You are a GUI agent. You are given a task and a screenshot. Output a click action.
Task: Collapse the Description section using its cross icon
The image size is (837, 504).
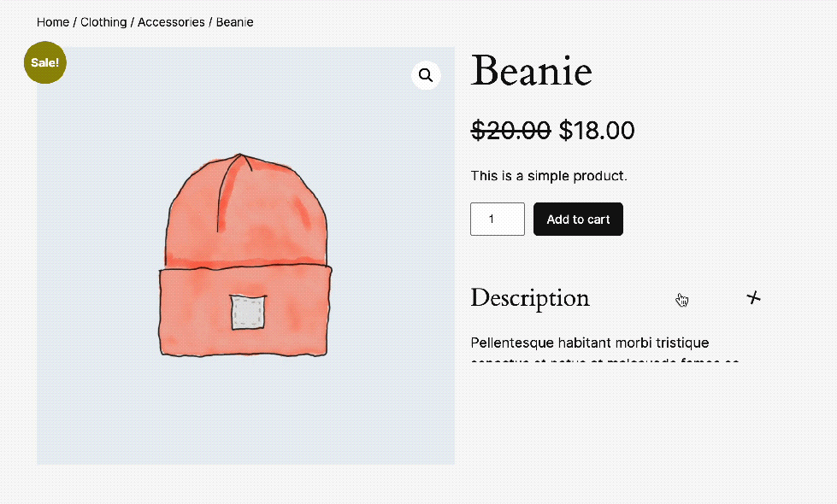pyautogui.click(x=753, y=297)
